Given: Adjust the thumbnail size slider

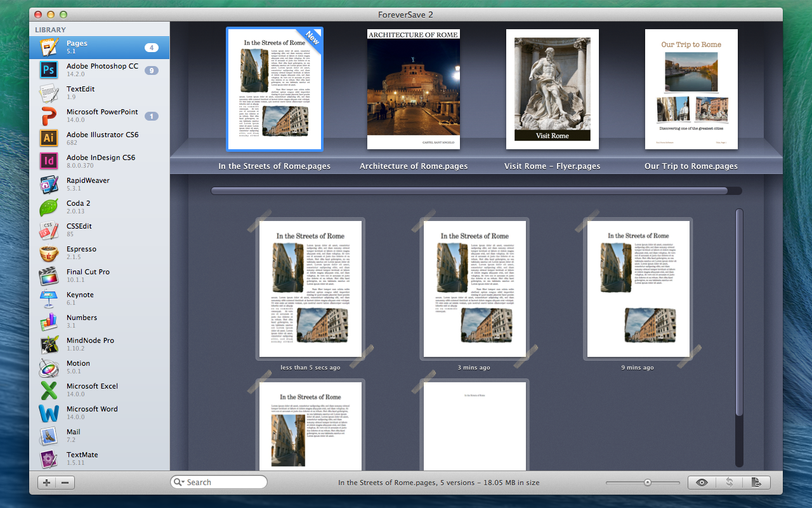Looking at the screenshot, I should (x=647, y=483).
